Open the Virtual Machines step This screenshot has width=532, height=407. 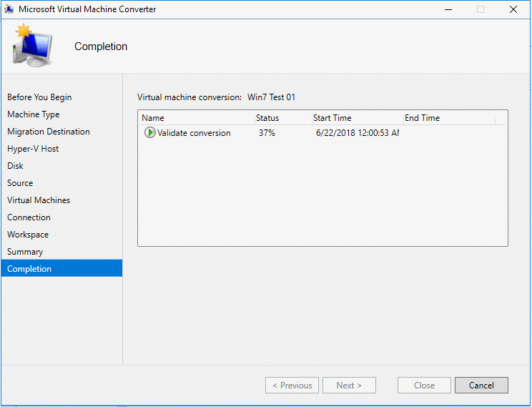click(39, 200)
